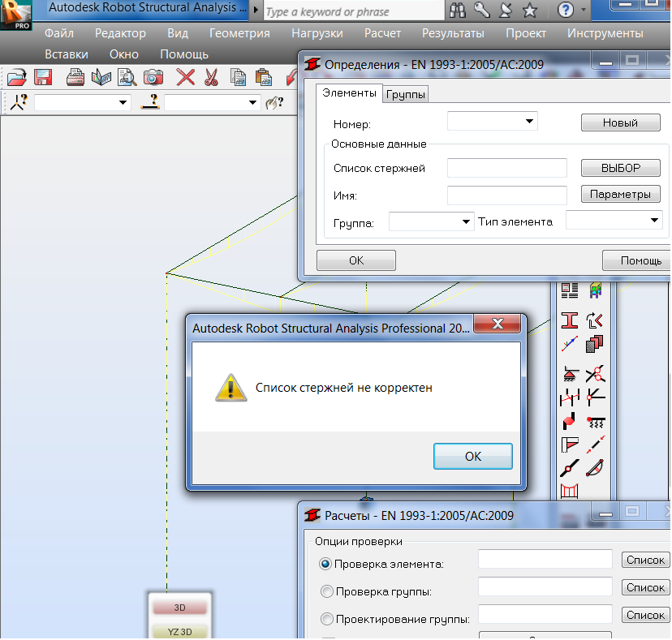
Task: Click in the 'Имя' input field
Action: tap(507, 195)
